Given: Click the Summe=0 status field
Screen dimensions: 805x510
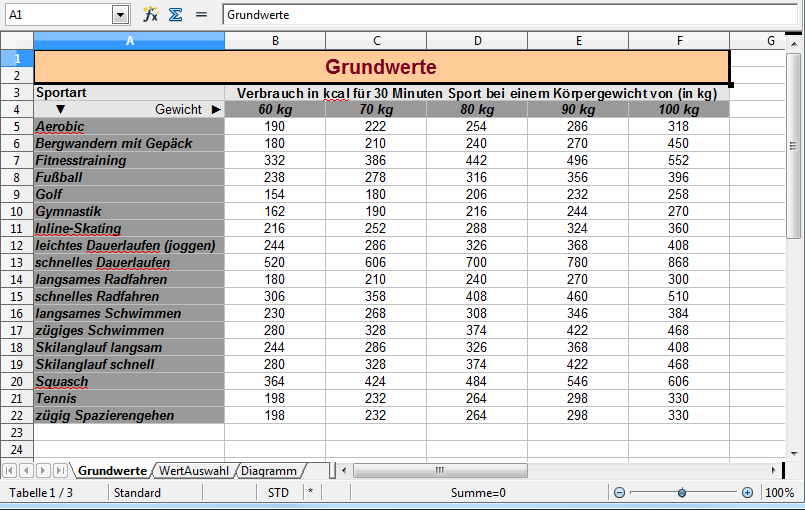Looking at the screenshot, I should pyautogui.click(x=478, y=493).
